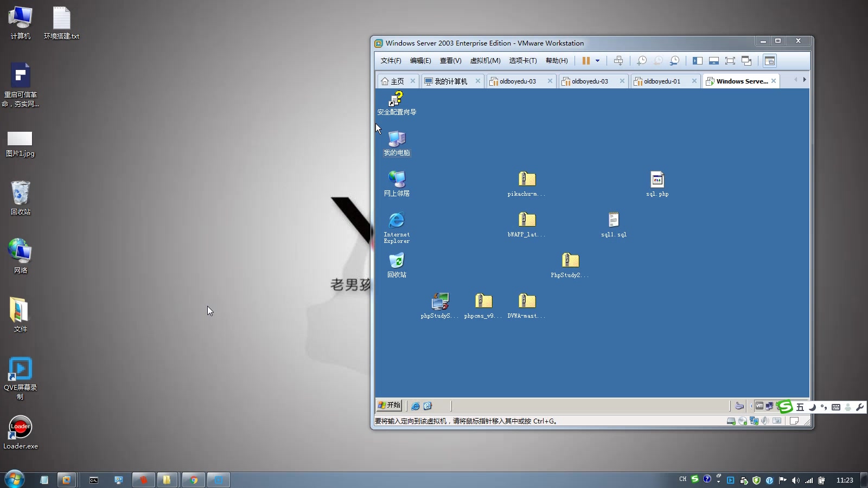Screen dimensions: 868x488
Task: Close the Windows Server tab
Action: click(774, 81)
